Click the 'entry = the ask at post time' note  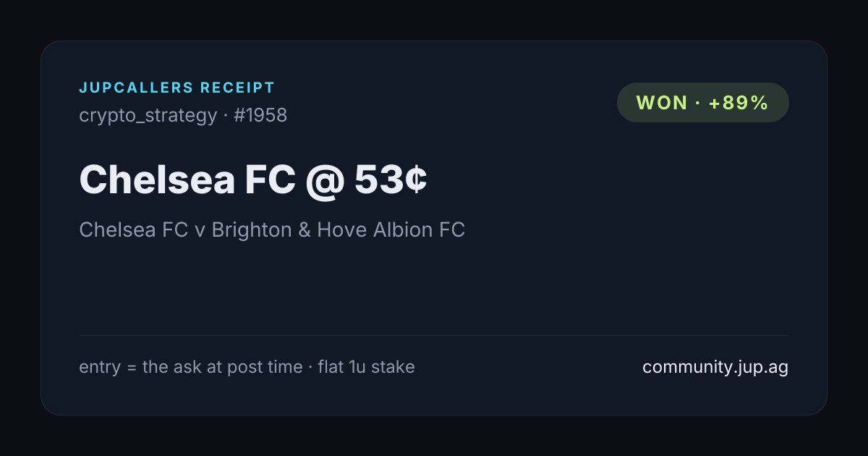pos(191,367)
